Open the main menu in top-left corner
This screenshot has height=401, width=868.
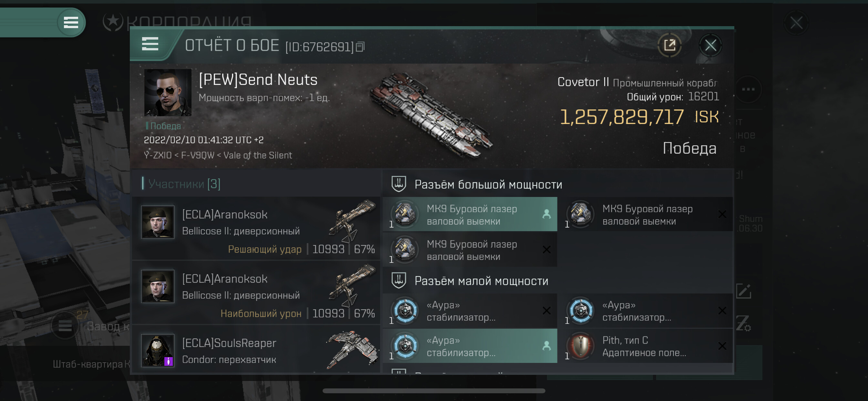[x=71, y=23]
